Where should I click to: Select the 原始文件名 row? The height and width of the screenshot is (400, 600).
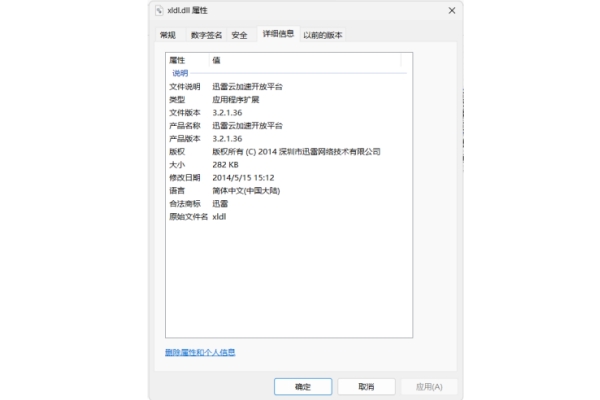pyautogui.click(x=189, y=216)
